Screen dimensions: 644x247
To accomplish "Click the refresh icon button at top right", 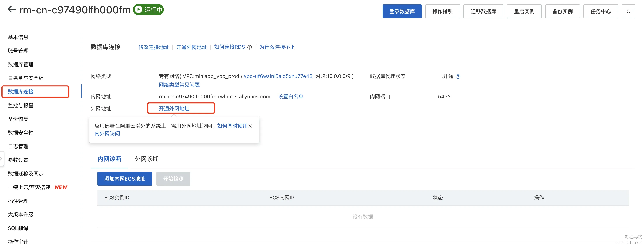I will point(628,11).
